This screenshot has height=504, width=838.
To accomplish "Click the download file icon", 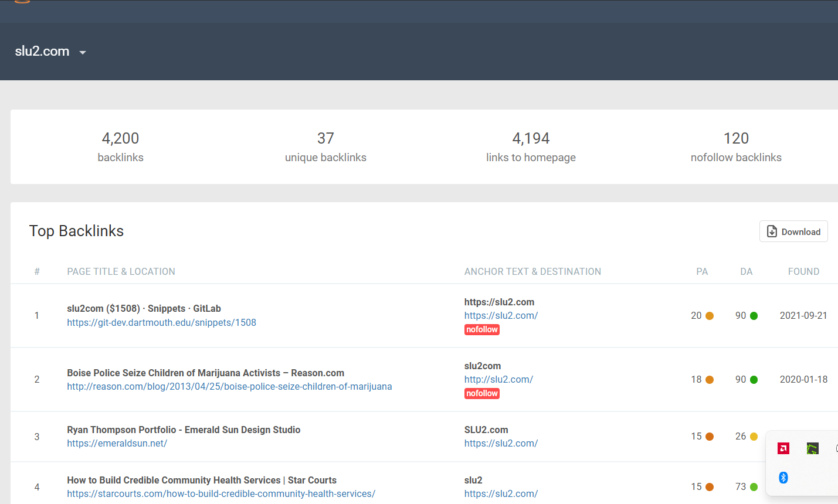I will coord(772,231).
